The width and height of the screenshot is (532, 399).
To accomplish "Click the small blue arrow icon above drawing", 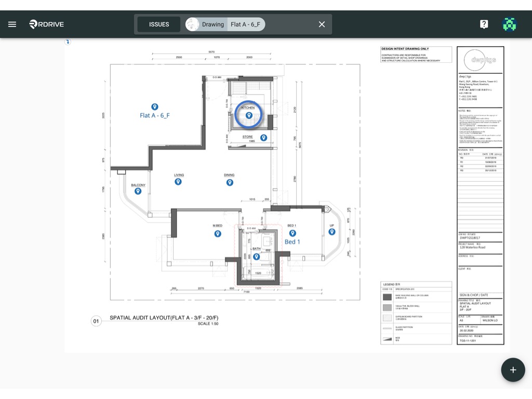I will pos(68,42).
